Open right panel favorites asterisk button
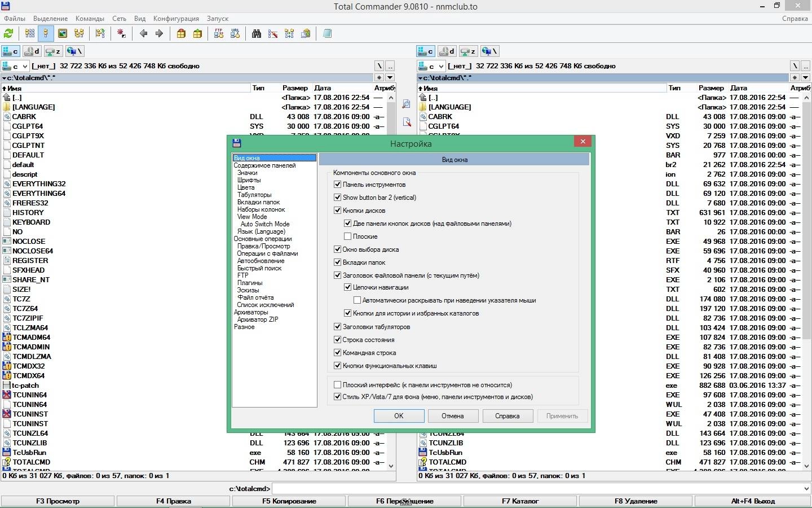Image resolution: width=812 pixels, height=508 pixels. click(x=796, y=78)
